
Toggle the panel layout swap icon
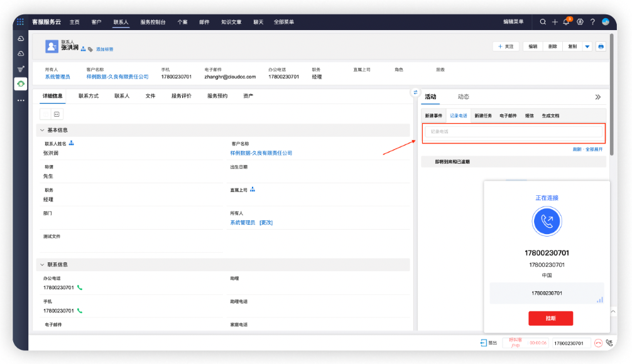(415, 92)
